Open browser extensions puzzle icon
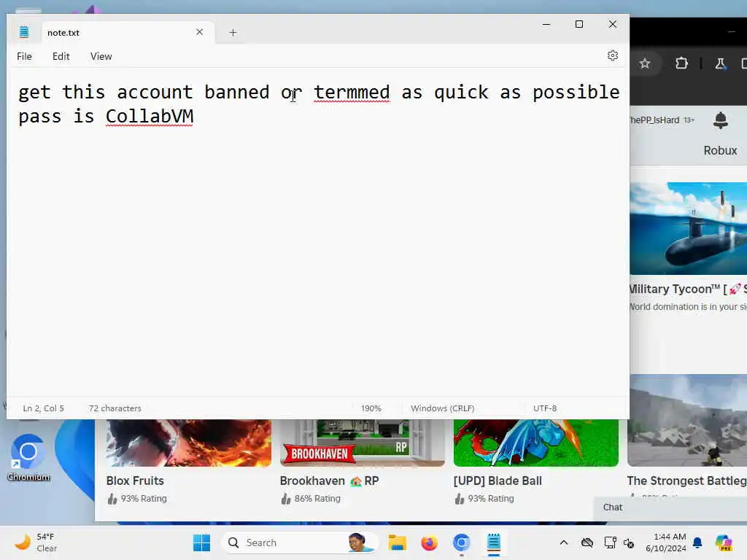 pos(682,63)
